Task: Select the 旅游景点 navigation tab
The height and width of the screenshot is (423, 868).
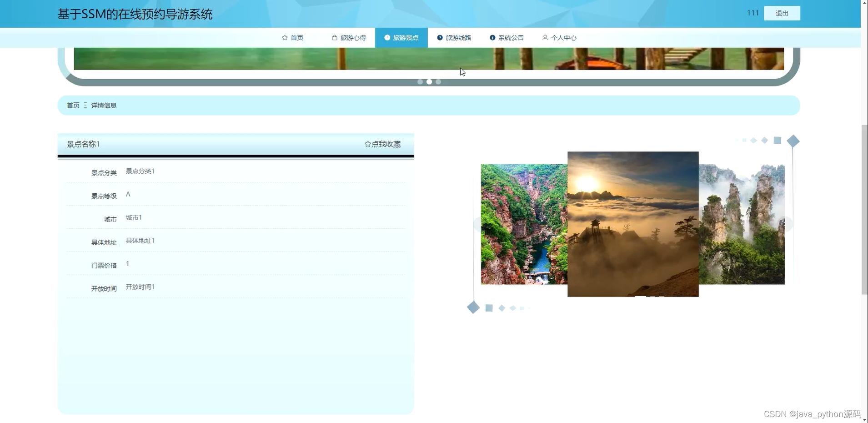Action: 401,38
